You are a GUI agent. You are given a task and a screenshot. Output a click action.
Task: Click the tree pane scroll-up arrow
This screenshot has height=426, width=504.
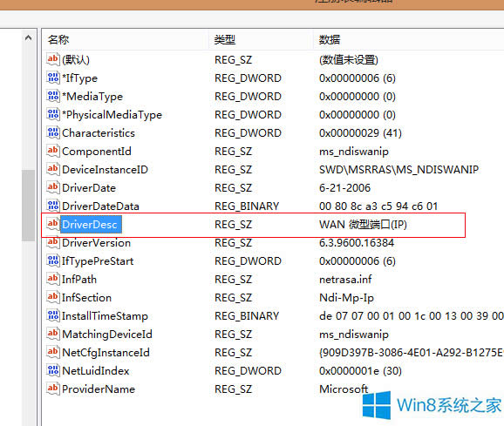(28, 37)
